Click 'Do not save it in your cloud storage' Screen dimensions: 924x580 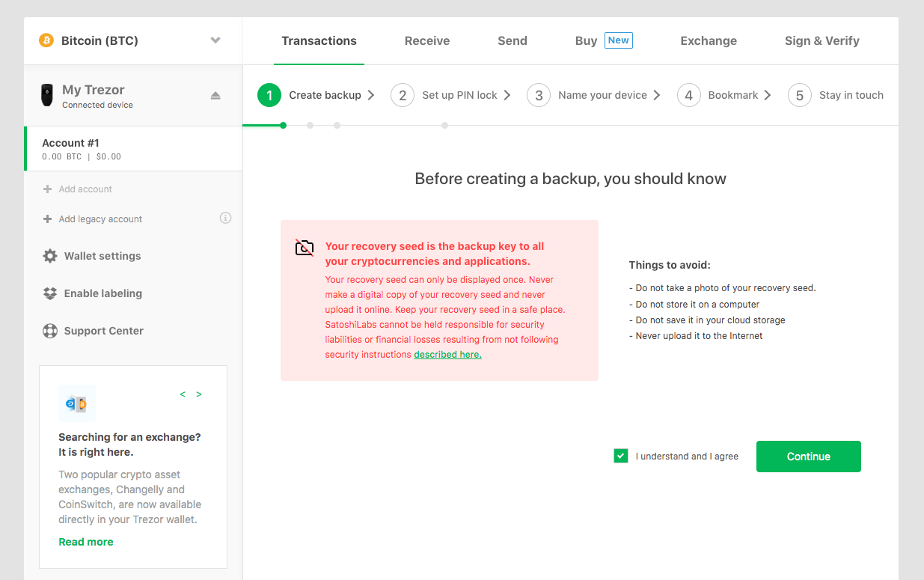pyautogui.click(x=707, y=320)
